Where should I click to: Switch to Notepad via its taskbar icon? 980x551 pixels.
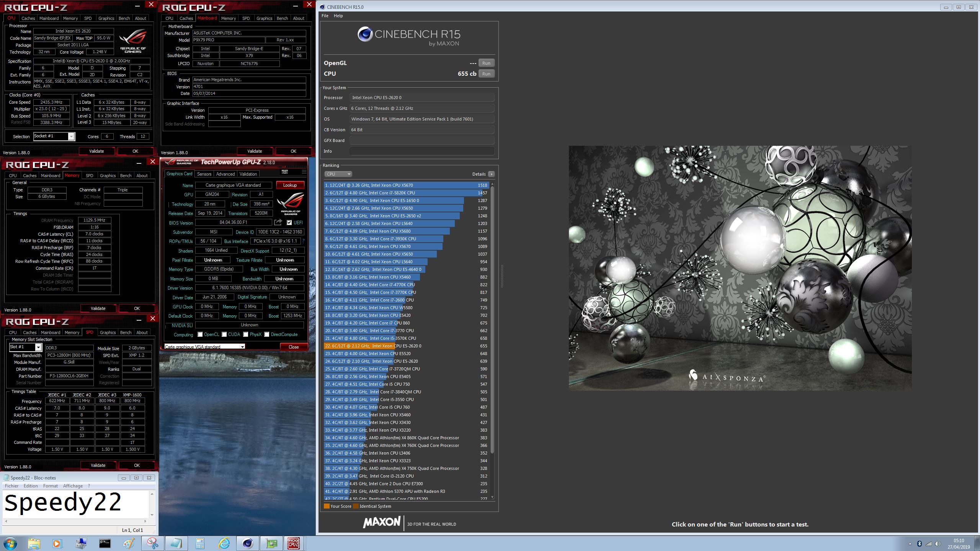coord(176,543)
